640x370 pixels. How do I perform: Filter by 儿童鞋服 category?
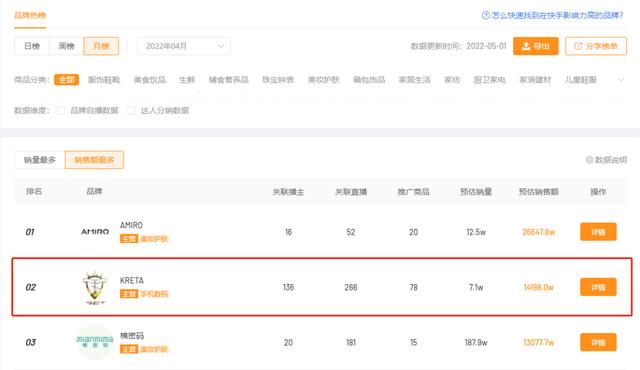click(581, 80)
